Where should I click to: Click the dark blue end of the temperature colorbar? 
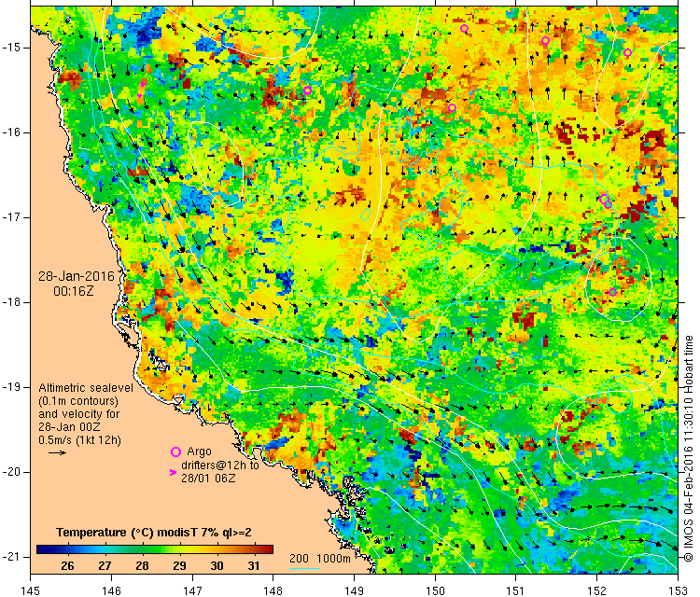(x=42, y=549)
